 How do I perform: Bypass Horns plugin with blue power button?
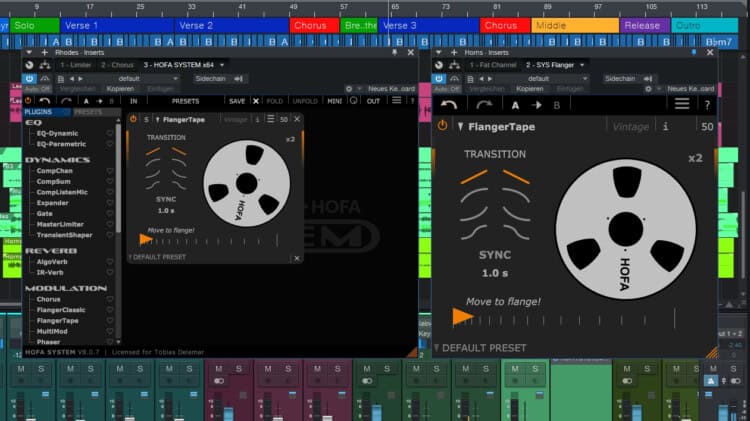(439, 78)
